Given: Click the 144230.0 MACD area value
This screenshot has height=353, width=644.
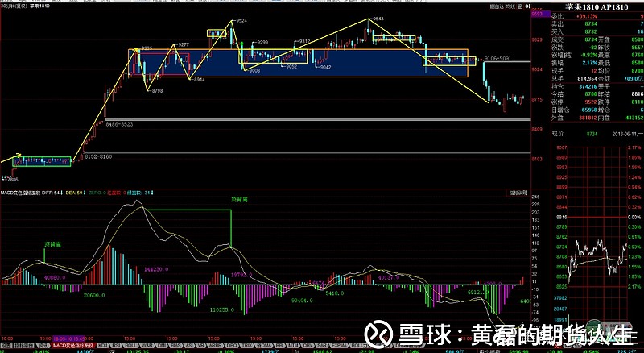Looking at the screenshot, I should [x=156, y=269].
